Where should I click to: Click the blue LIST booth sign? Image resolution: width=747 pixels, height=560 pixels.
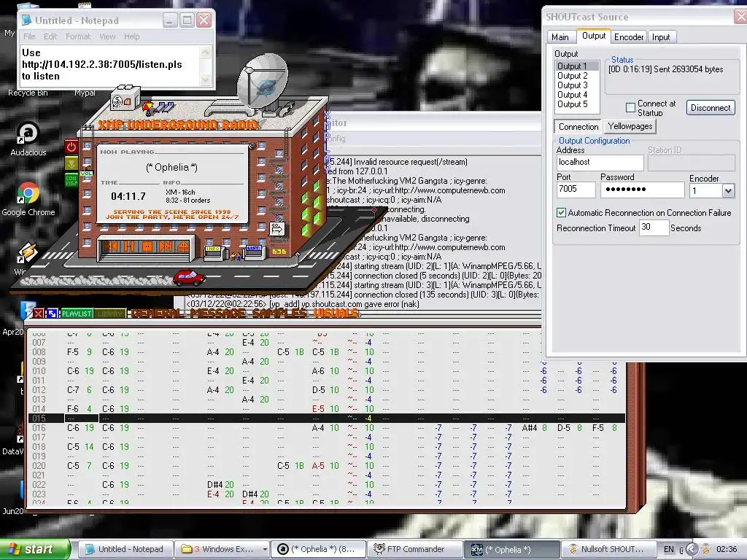(x=253, y=248)
